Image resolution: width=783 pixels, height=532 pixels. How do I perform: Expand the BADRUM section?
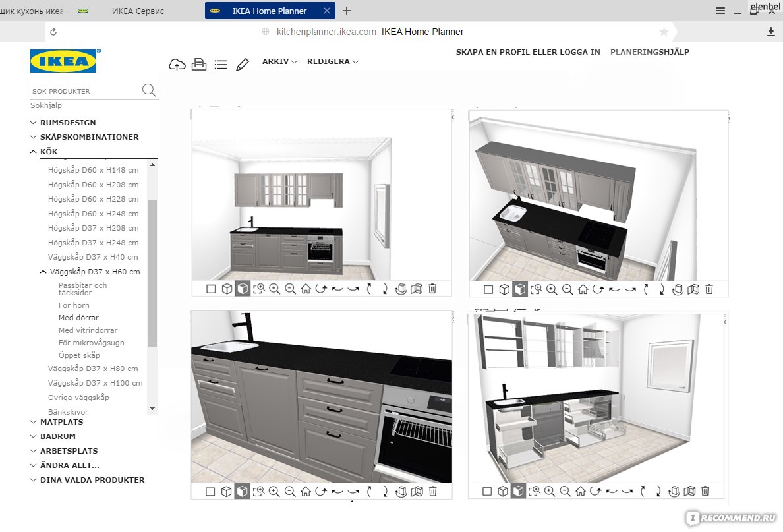tap(53, 436)
